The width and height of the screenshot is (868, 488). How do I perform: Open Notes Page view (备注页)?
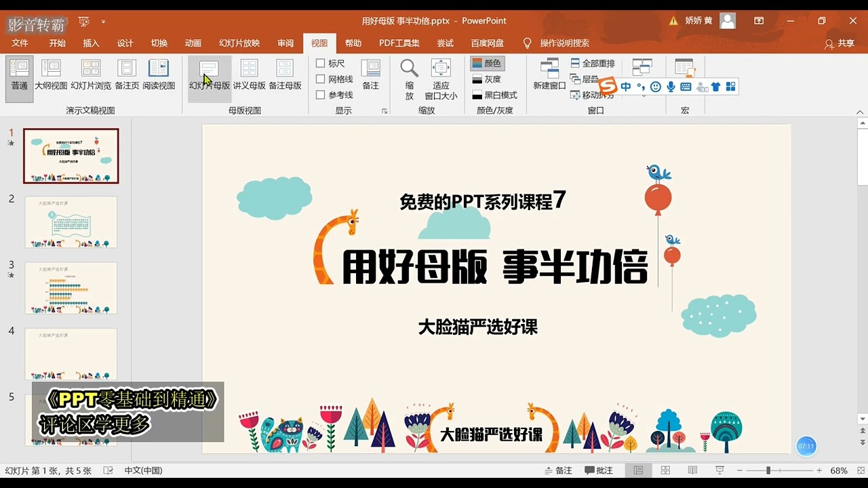coord(127,75)
